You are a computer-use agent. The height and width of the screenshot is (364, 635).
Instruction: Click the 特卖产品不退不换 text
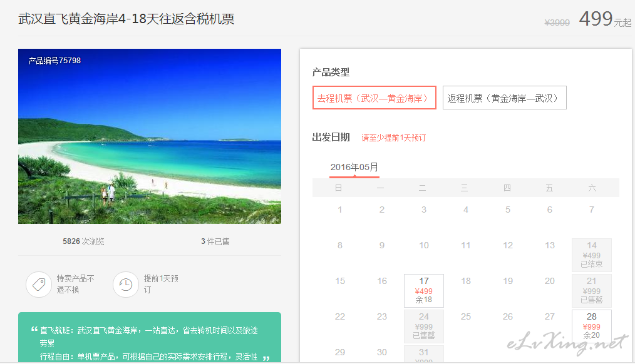(75, 284)
